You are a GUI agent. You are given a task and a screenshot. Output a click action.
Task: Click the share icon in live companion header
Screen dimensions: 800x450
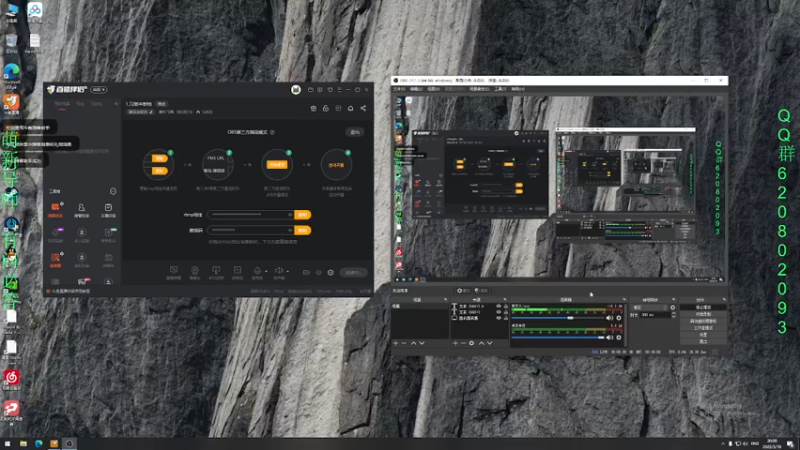363,108
